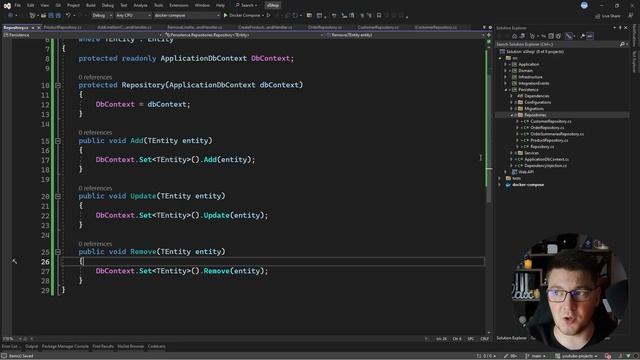Image resolution: width=640 pixels, height=360 pixels.
Task: Open the Output tab
Action: tap(31, 347)
